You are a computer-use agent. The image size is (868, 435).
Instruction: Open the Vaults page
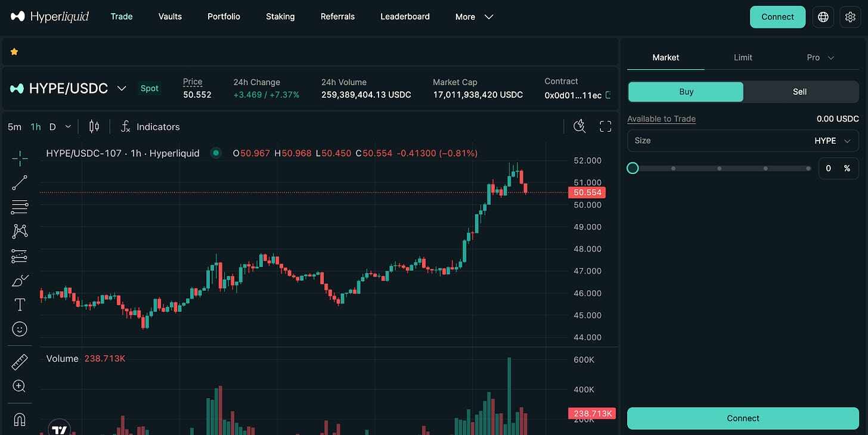click(x=169, y=16)
